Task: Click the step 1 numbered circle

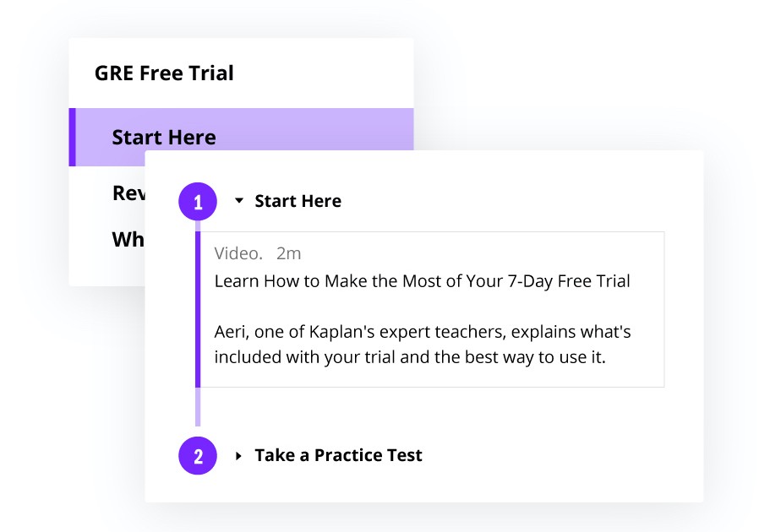Action: (198, 203)
